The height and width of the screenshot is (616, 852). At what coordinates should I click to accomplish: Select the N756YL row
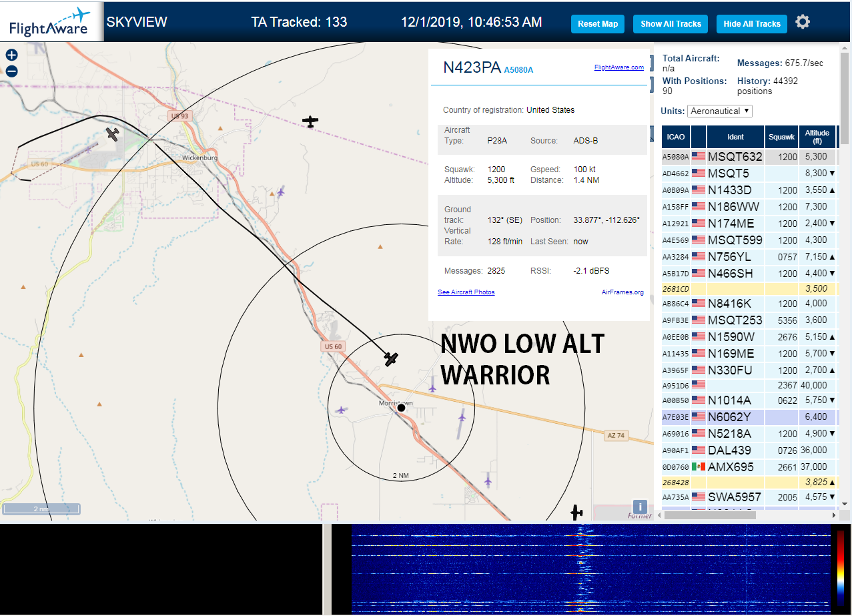tap(750, 256)
